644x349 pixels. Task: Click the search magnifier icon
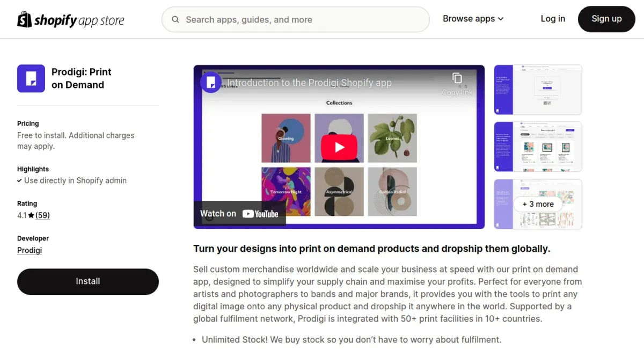point(175,20)
